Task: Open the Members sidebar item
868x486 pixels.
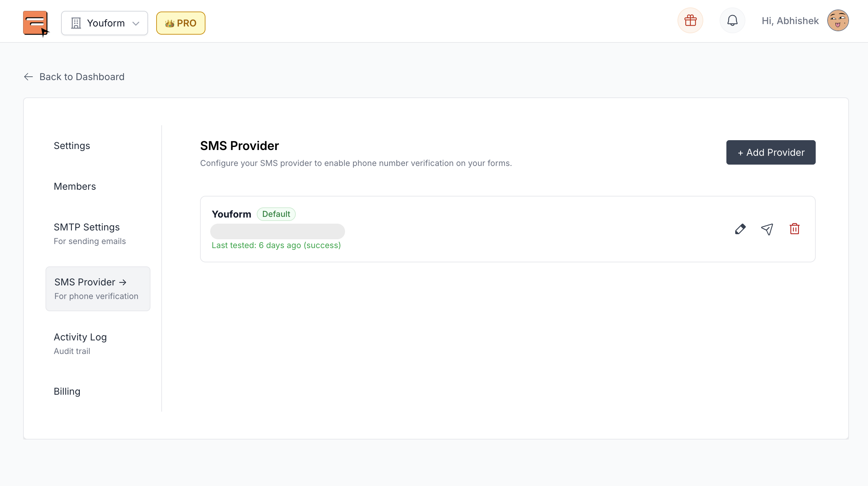Action: click(75, 186)
